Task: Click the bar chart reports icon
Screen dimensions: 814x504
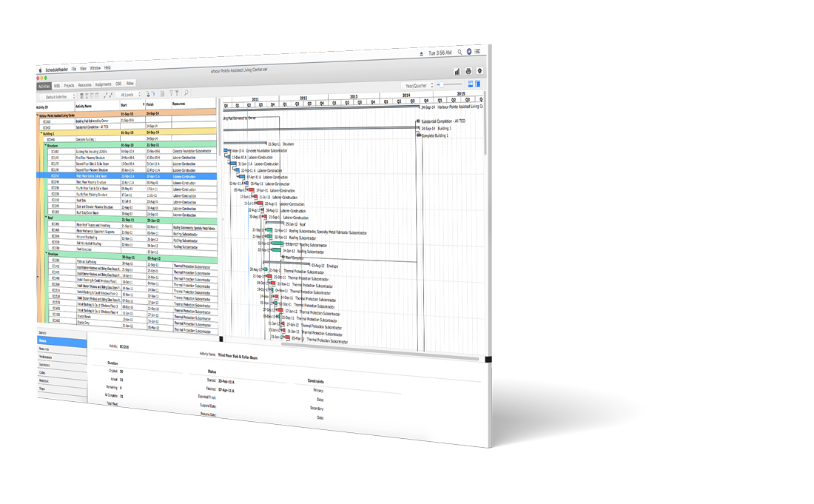Action: (x=457, y=70)
